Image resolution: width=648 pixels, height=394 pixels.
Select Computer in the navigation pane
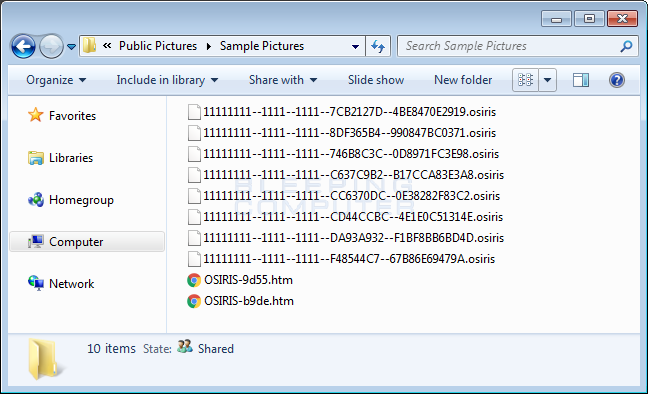[87, 242]
